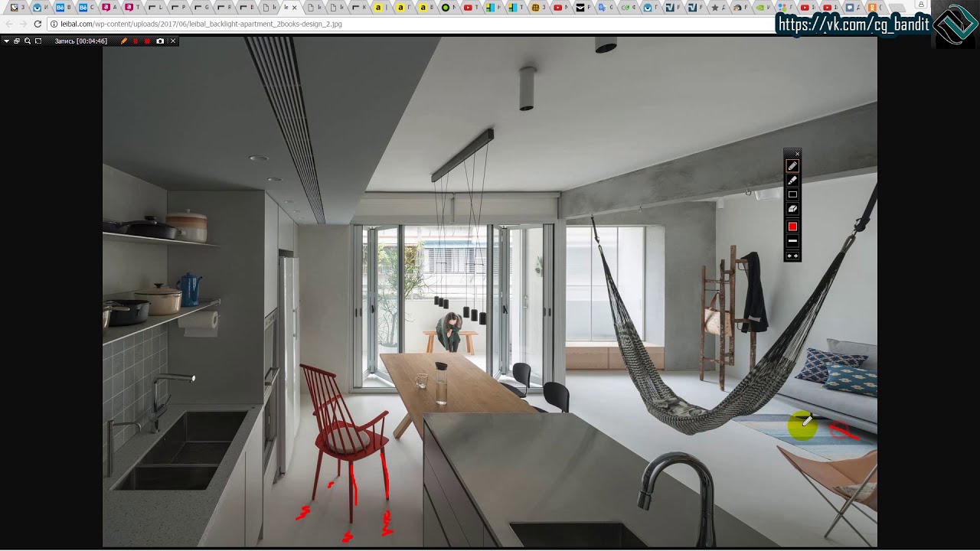Viewport: 980px width, 551px height.
Task: Open a new browser tab
Action: pos(897,8)
